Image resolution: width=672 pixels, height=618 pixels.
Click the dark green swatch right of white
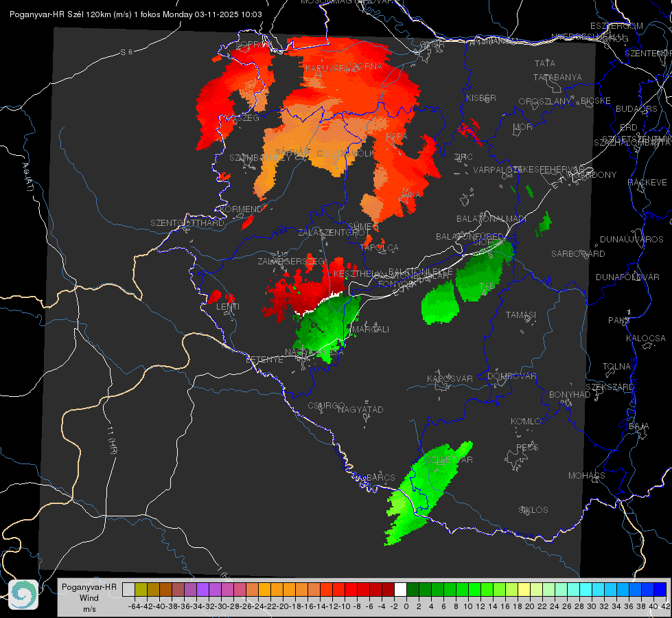(x=413, y=589)
